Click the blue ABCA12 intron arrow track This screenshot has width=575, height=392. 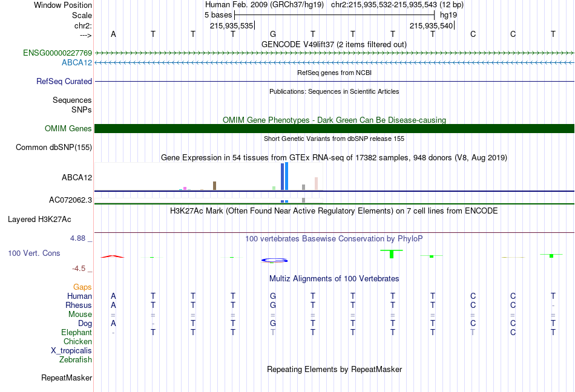(334, 63)
